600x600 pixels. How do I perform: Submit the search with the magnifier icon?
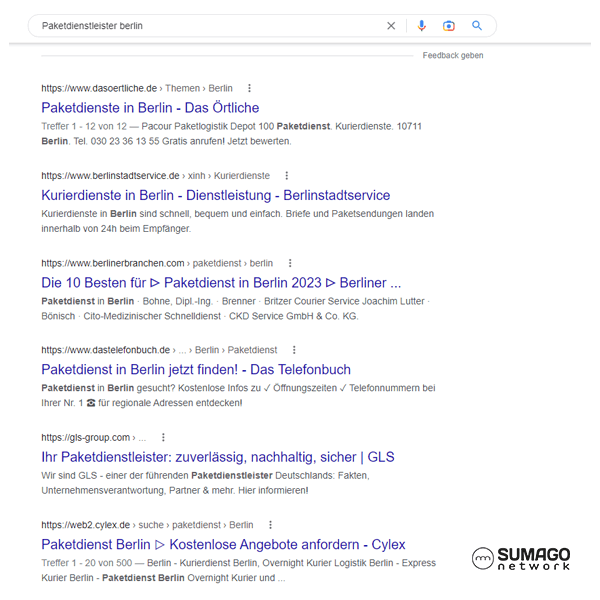476,26
